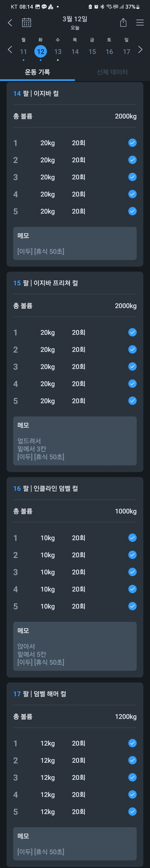Open the calendar view icon
150x868 pixels.
click(x=26, y=23)
